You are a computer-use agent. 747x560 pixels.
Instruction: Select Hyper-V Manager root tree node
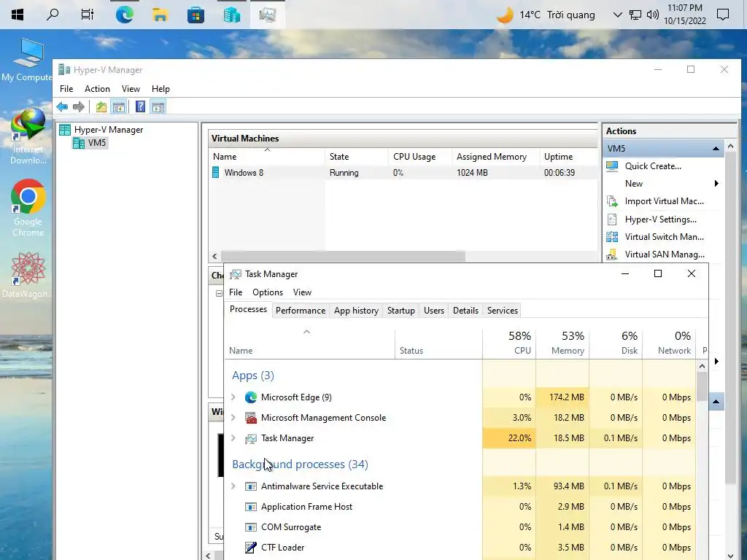101,130
